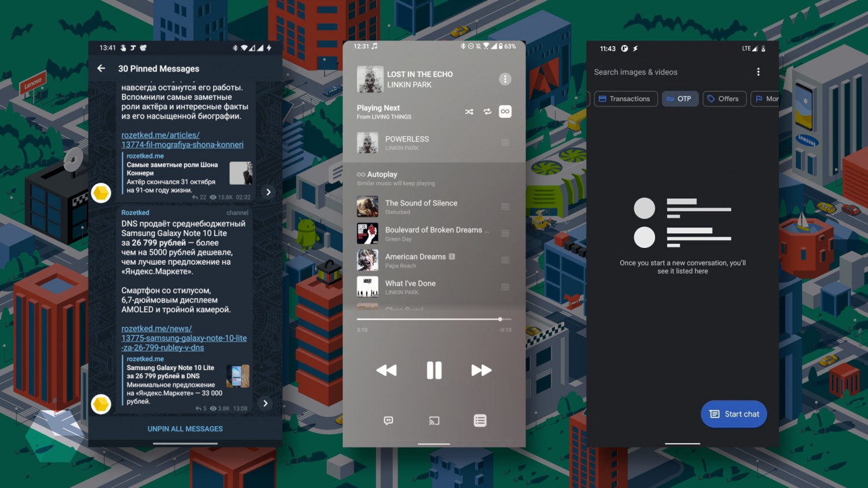Tap Search images & videos field
Image resolution: width=868 pixels, height=488 pixels.
click(x=636, y=72)
